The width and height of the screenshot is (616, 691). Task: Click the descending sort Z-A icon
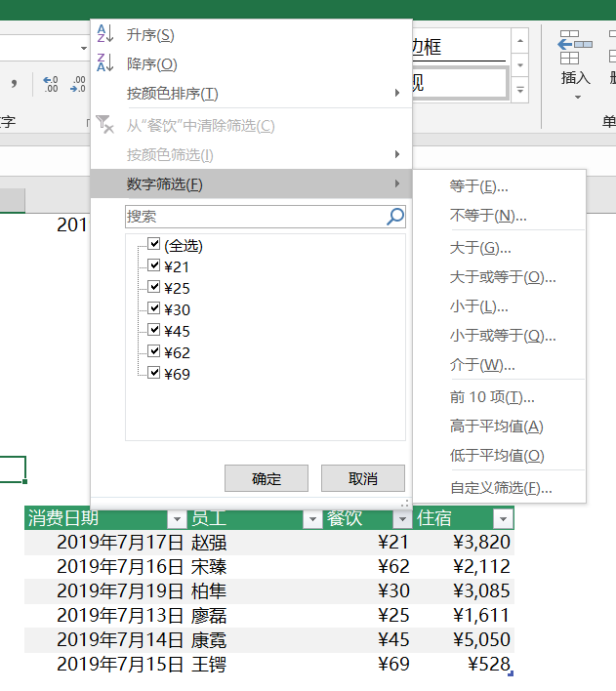105,64
